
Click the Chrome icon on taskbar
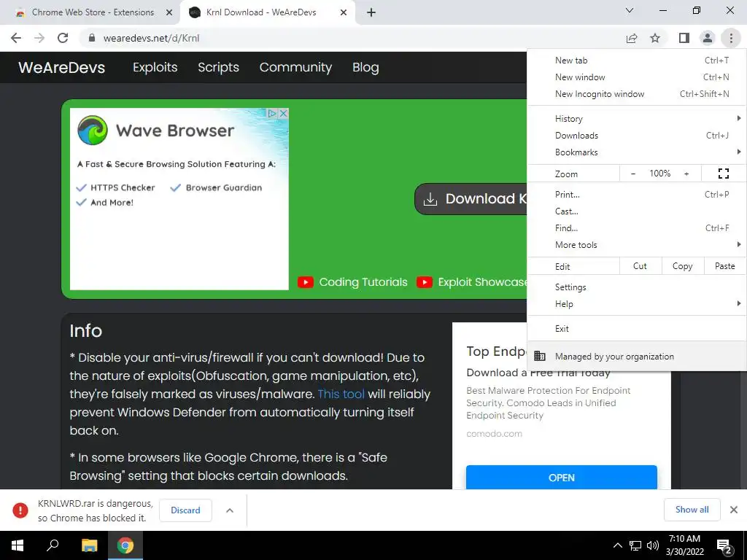click(x=125, y=545)
